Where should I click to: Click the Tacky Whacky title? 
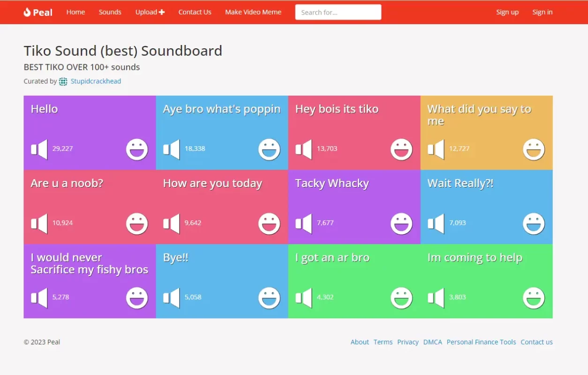[x=332, y=184]
